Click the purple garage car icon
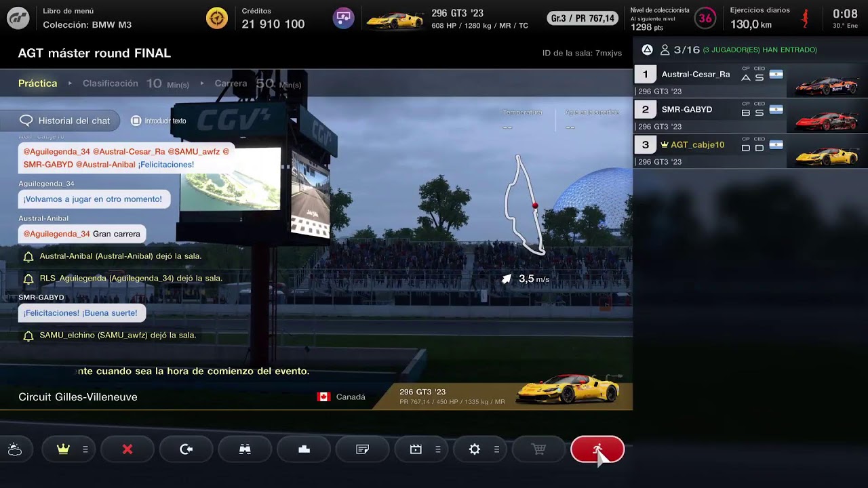868x488 pixels. pyautogui.click(x=343, y=18)
